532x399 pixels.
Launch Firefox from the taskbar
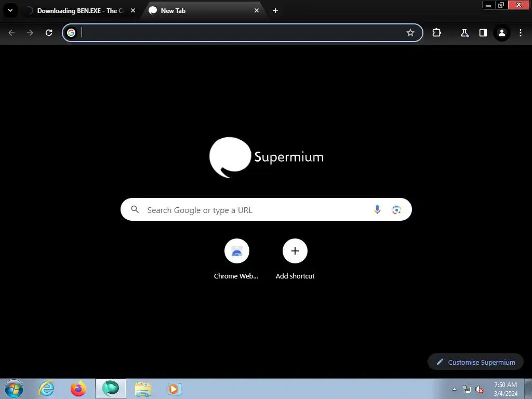78,389
